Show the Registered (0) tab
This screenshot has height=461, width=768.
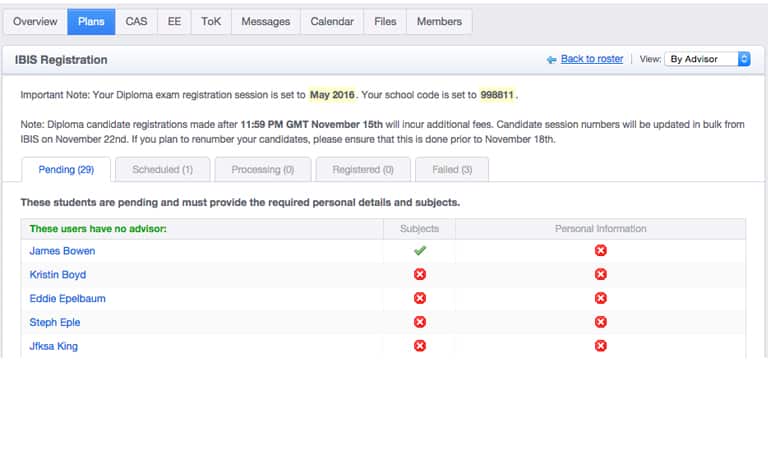click(x=363, y=170)
